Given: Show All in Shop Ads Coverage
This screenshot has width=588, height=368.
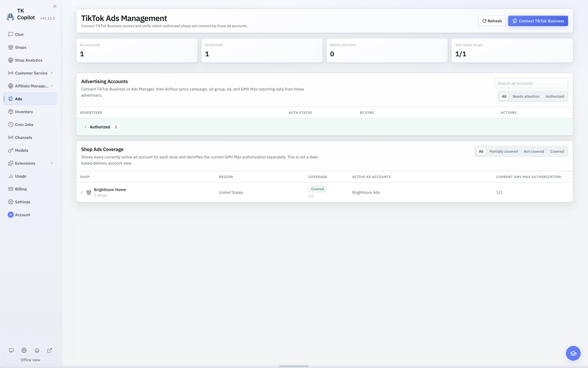Looking at the screenshot, I should [481, 151].
